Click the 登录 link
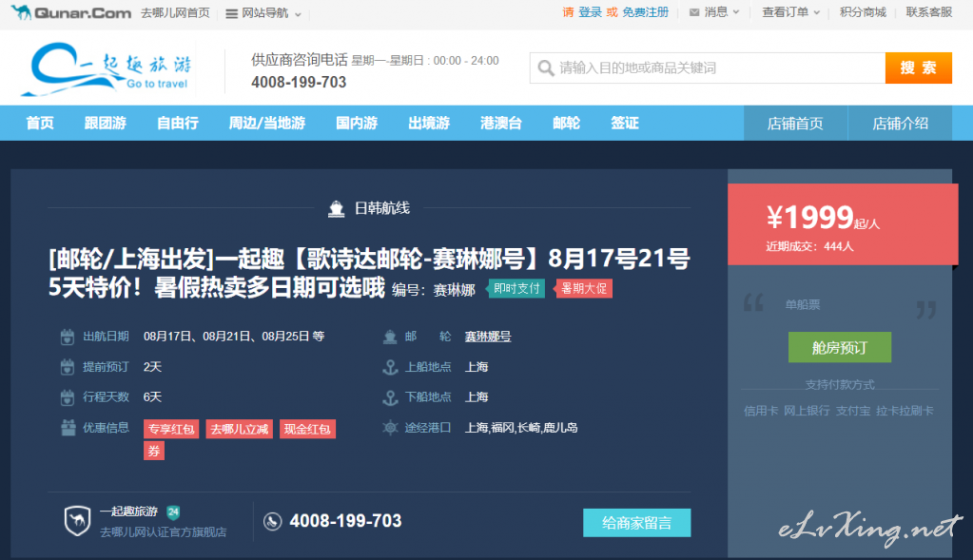 tap(590, 12)
